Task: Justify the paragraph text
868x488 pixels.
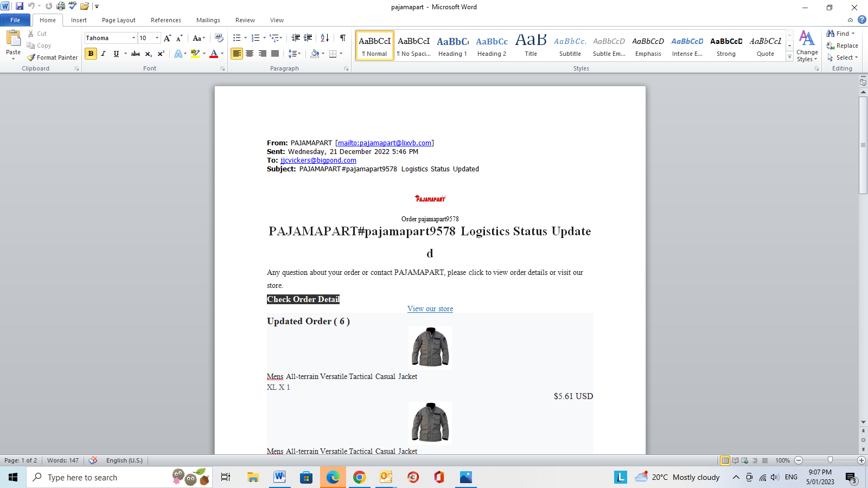Action: point(275,54)
